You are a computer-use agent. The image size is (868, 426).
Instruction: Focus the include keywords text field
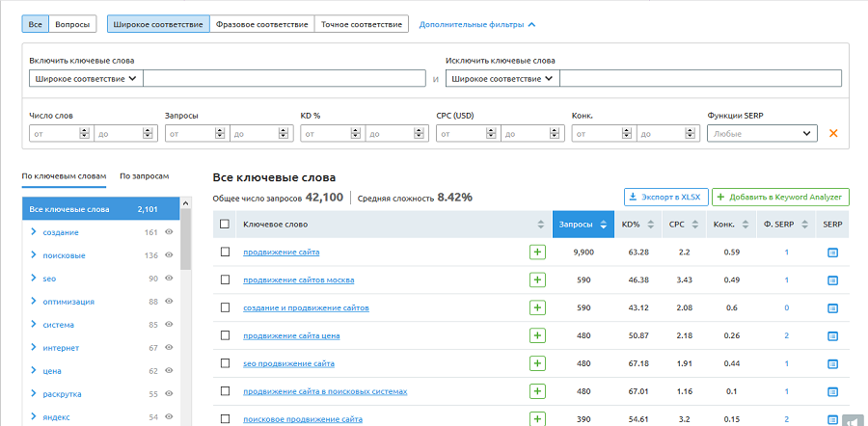(x=284, y=79)
